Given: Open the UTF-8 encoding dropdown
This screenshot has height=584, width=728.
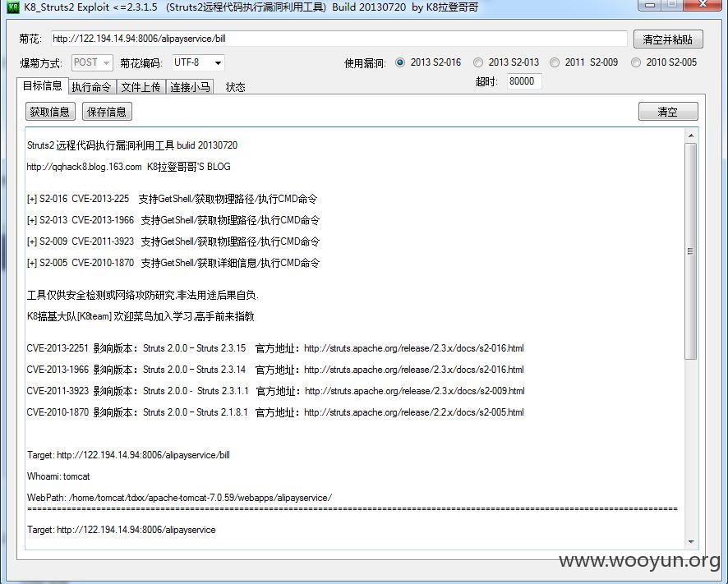Looking at the screenshot, I should click(198, 62).
